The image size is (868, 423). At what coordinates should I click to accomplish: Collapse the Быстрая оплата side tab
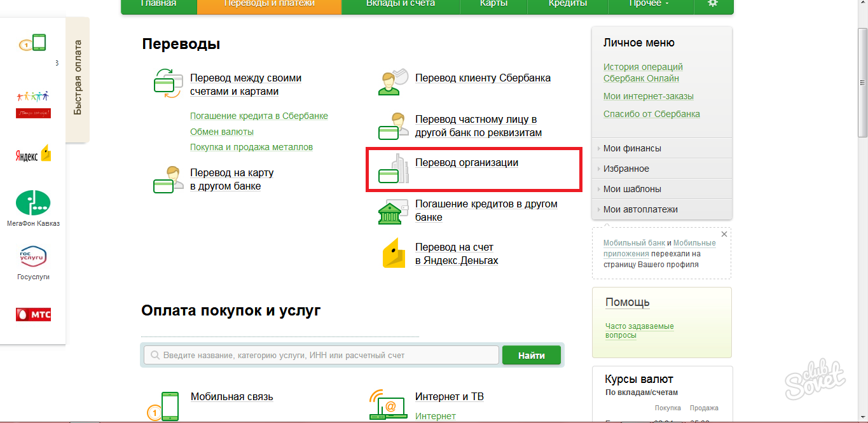78,78
